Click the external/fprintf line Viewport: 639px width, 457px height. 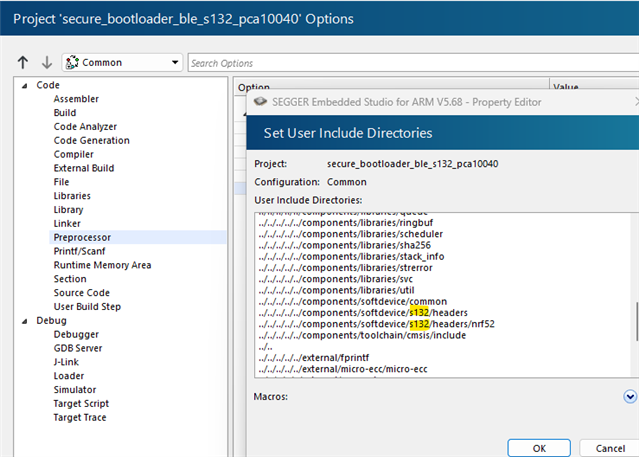point(314,358)
